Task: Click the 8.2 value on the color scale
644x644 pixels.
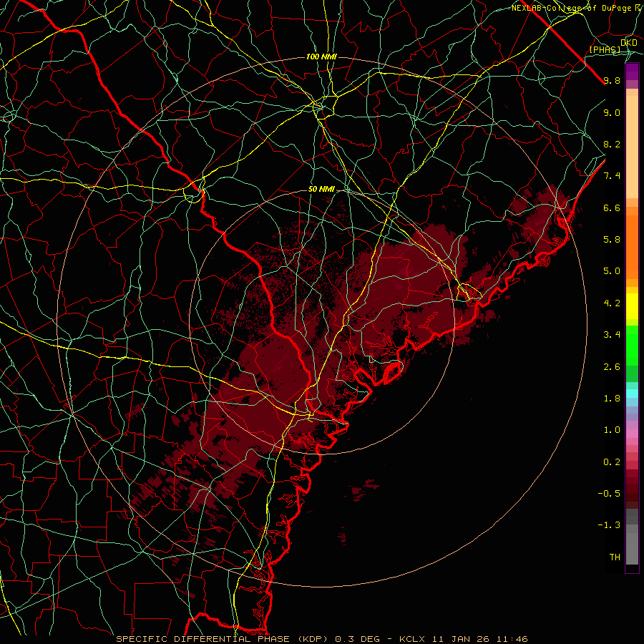Action: point(612,145)
